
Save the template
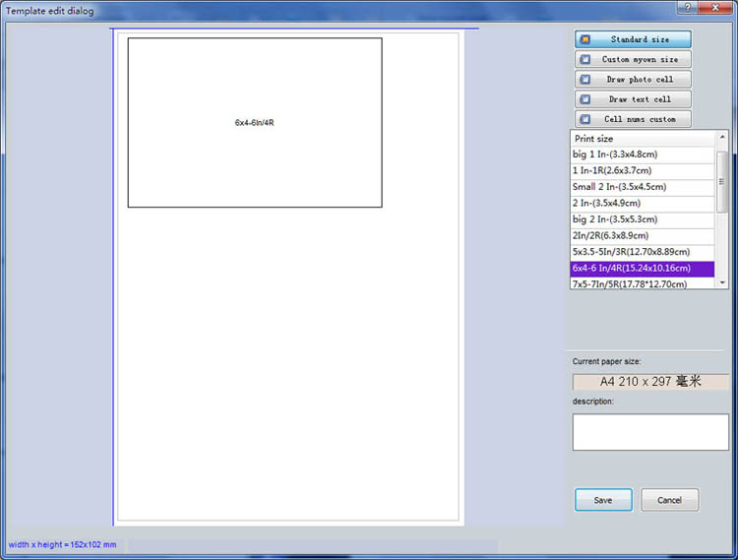(x=603, y=500)
